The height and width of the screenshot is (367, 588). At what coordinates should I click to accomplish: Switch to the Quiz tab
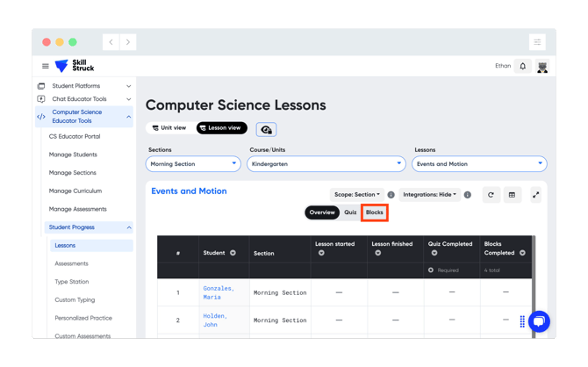tap(350, 212)
